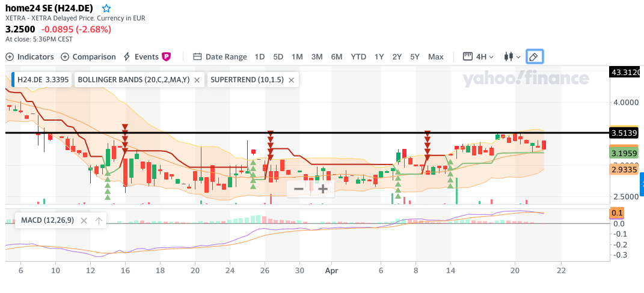Screen dimensions: 644x293
Task: Select the 5D time range
Action: pos(278,56)
